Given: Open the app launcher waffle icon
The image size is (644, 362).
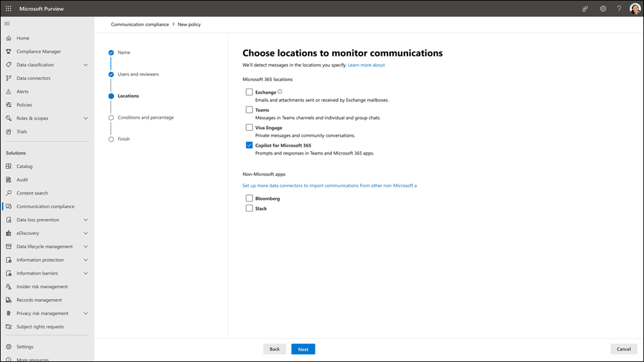Looking at the screenshot, I should [8, 8].
